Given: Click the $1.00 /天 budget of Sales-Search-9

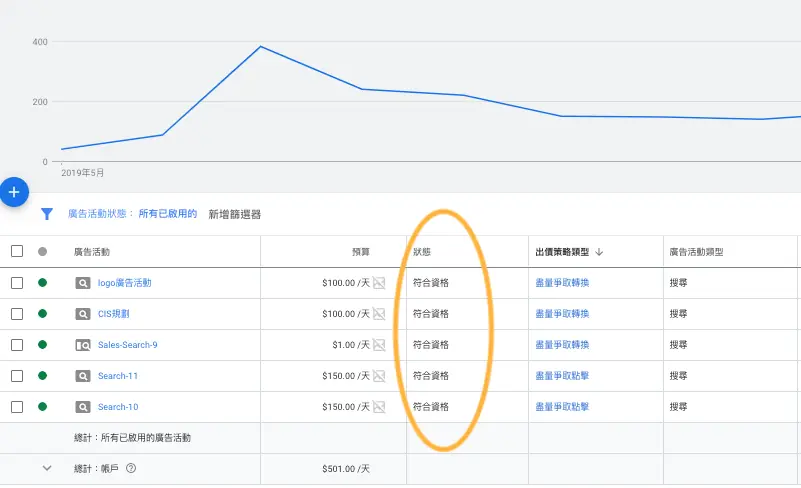Looking at the screenshot, I should (x=351, y=345).
